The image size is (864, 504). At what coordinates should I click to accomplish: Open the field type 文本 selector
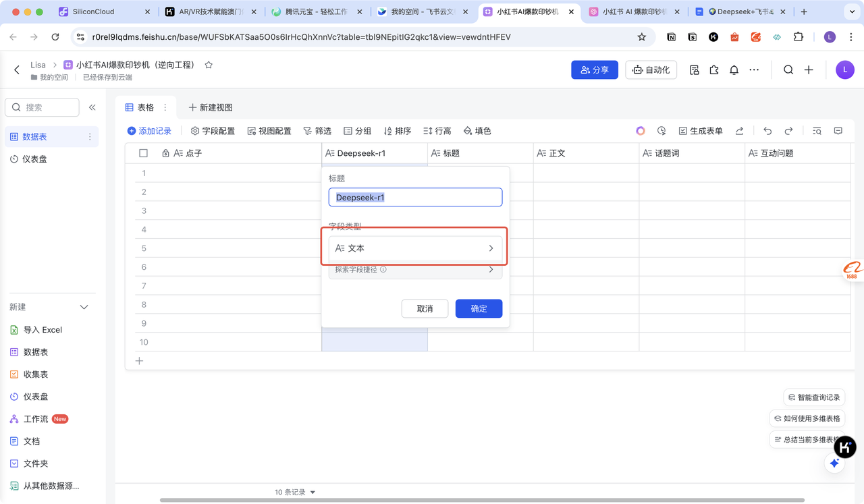pyautogui.click(x=415, y=248)
